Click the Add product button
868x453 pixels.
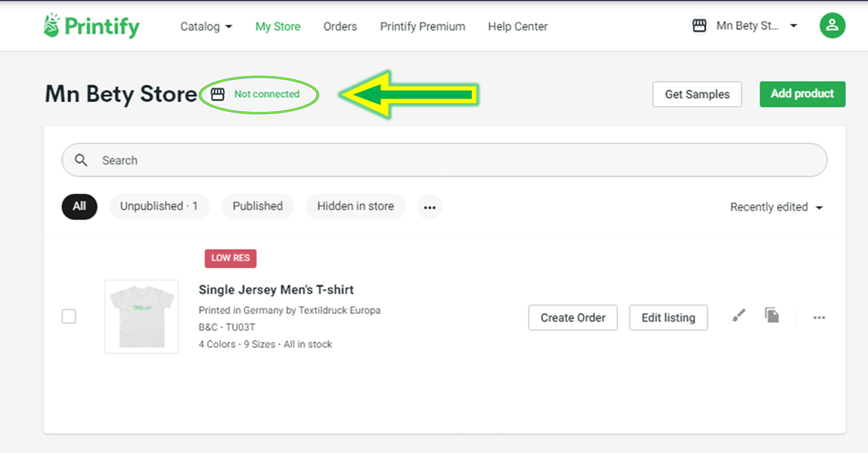tap(803, 94)
